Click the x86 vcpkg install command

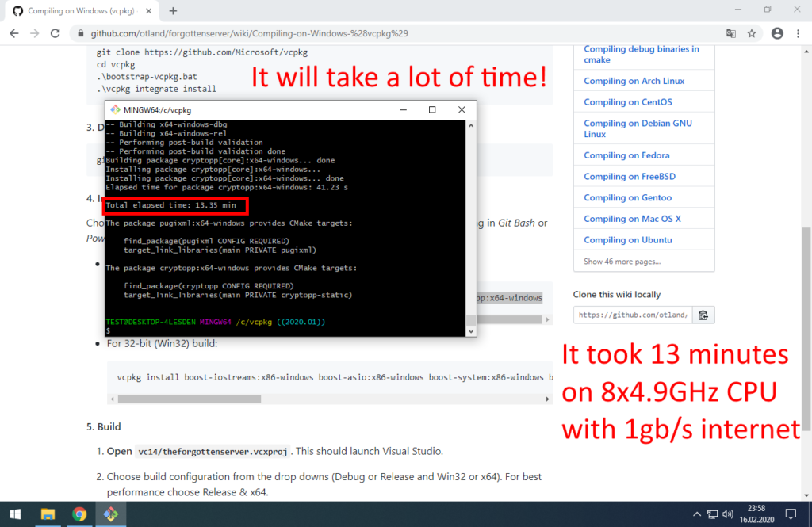tap(335, 377)
